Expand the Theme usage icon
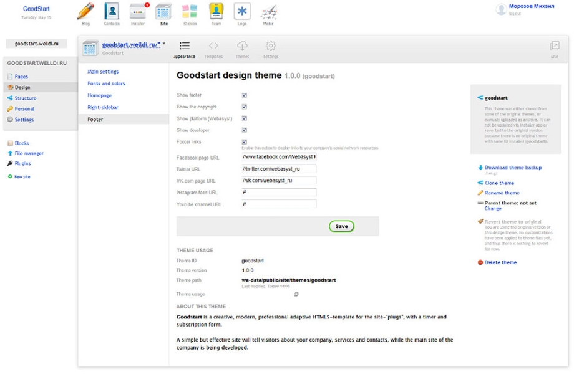The height and width of the screenshot is (392, 574). pos(296,294)
